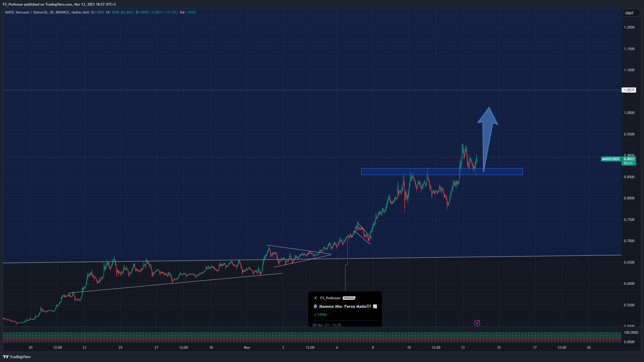Click the 0.8922 current price label
This screenshot has width=644, height=362.
click(629, 159)
